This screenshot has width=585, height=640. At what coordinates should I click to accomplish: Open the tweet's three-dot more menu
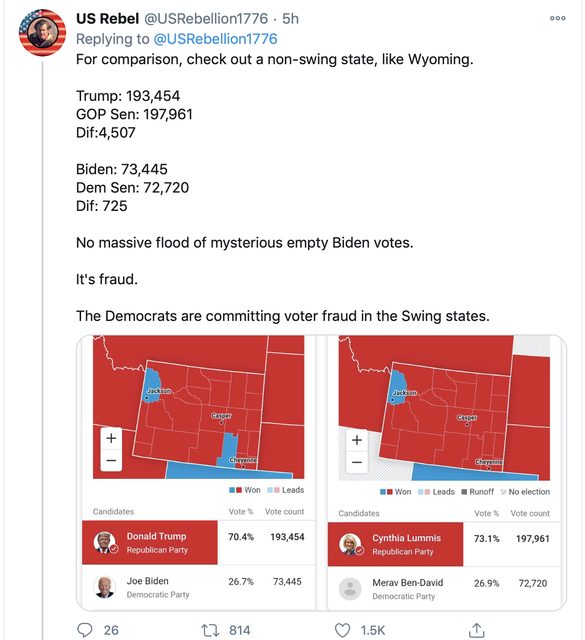(x=558, y=18)
